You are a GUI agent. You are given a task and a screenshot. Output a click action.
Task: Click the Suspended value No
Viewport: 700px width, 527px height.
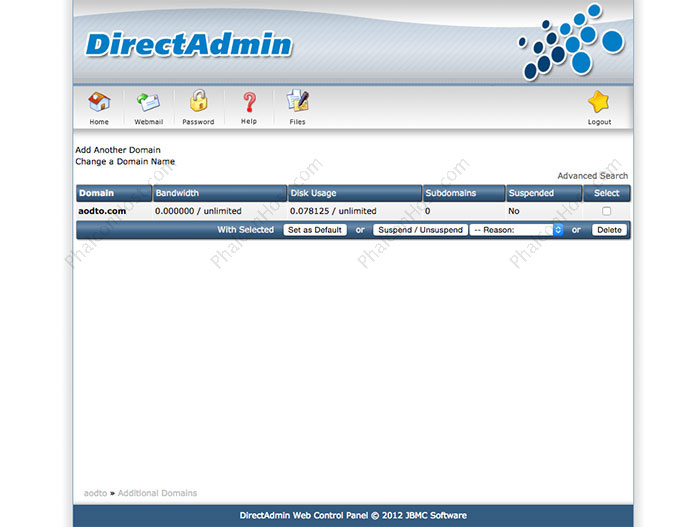pos(514,211)
